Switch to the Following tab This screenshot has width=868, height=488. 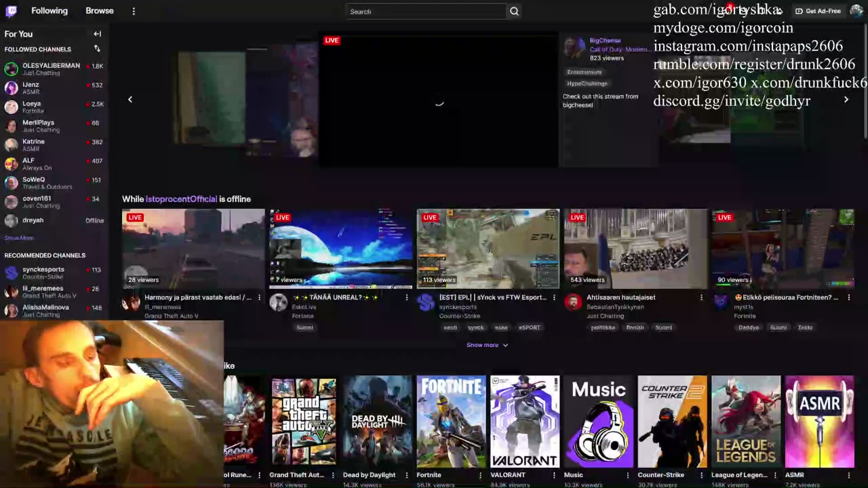[50, 11]
